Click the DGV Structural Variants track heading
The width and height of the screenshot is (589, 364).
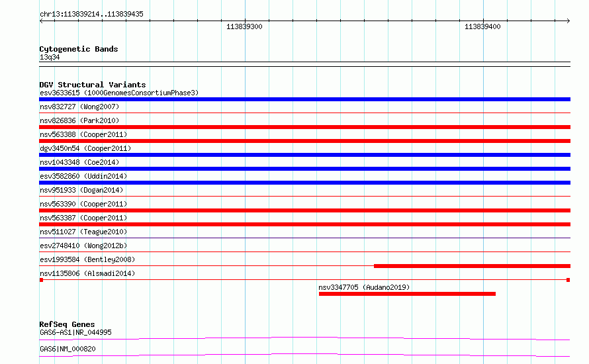93,85
